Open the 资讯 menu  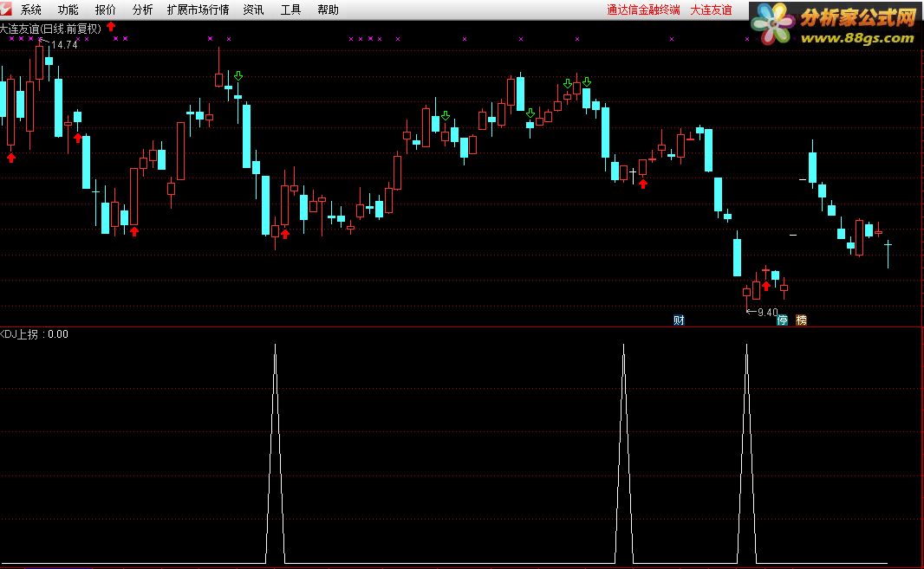pos(253,10)
